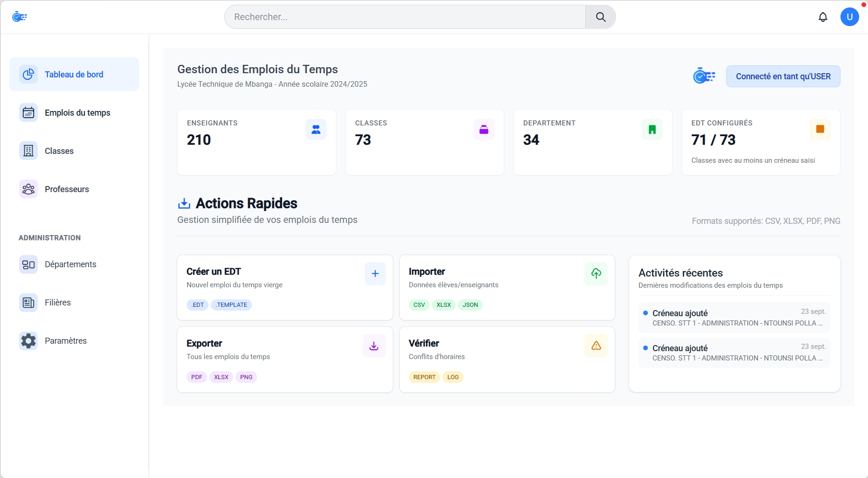
Task: Open Paramètres settings page
Action: coord(74,341)
